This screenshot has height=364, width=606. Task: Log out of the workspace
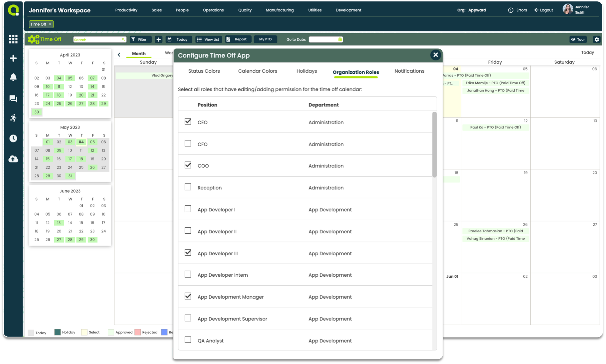click(x=544, y=10)
